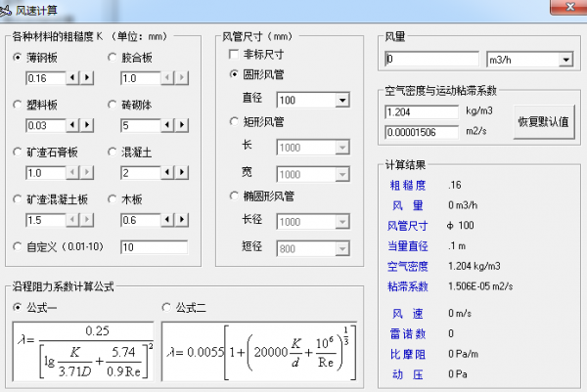Choose 公式一 friction formula
The image size is (587, 392).
17,308
